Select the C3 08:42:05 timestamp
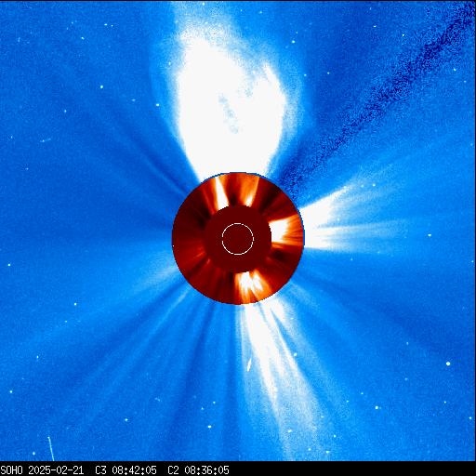This screenshot has width=476, height=476. pos(126,470)
